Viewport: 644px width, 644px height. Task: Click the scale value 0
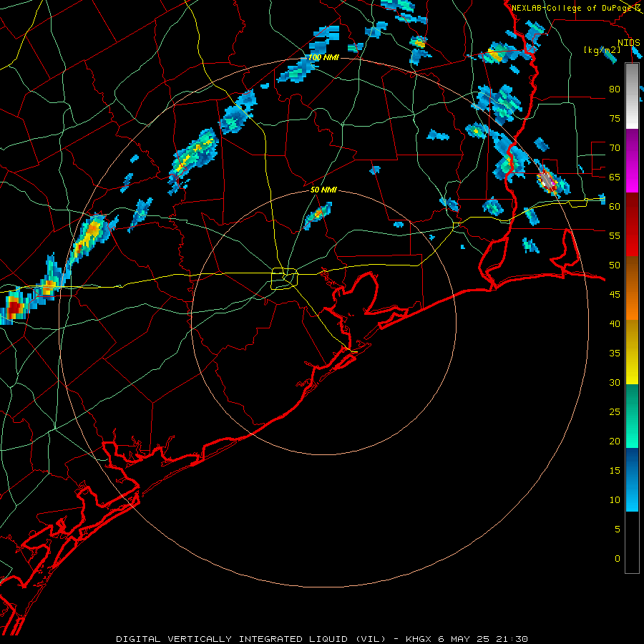618,559
